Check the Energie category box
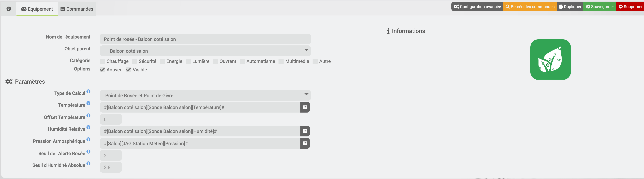 pos(162,61)
